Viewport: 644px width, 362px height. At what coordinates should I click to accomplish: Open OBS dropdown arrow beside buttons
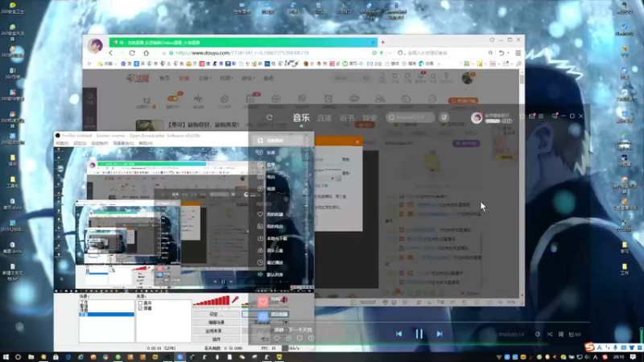(x=286, y=323)
